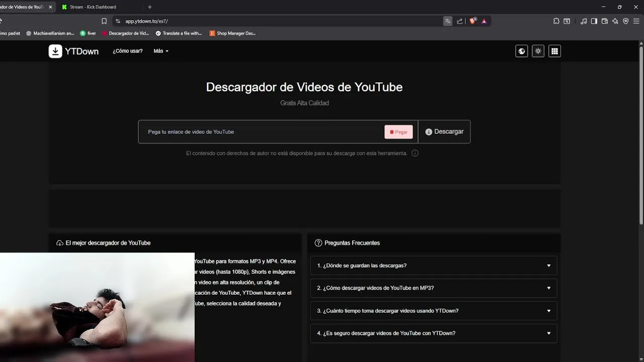This screenshot has height=362, width=644.
Task: Click the YTDown logo
Action: click(x=73, y=51)
